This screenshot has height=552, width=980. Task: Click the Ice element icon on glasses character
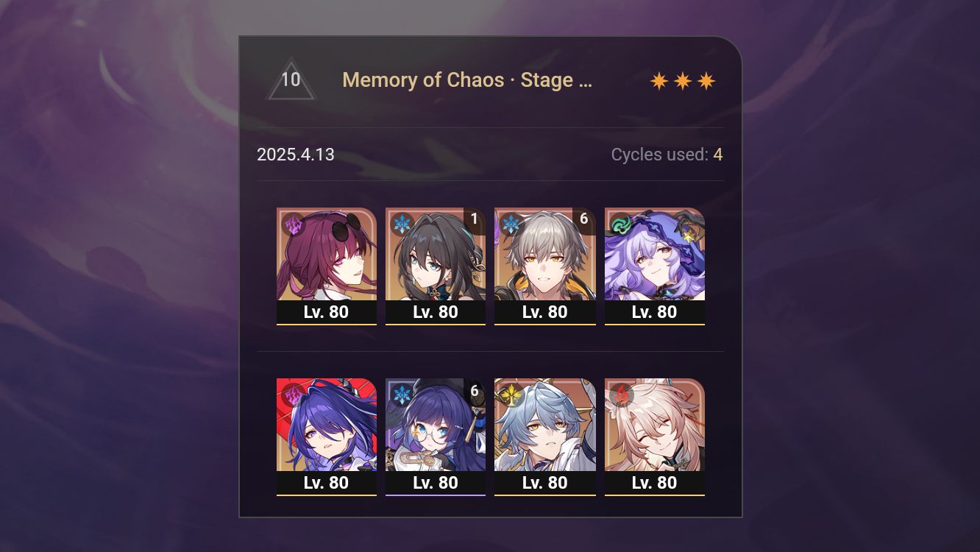[x=402, y=394]
